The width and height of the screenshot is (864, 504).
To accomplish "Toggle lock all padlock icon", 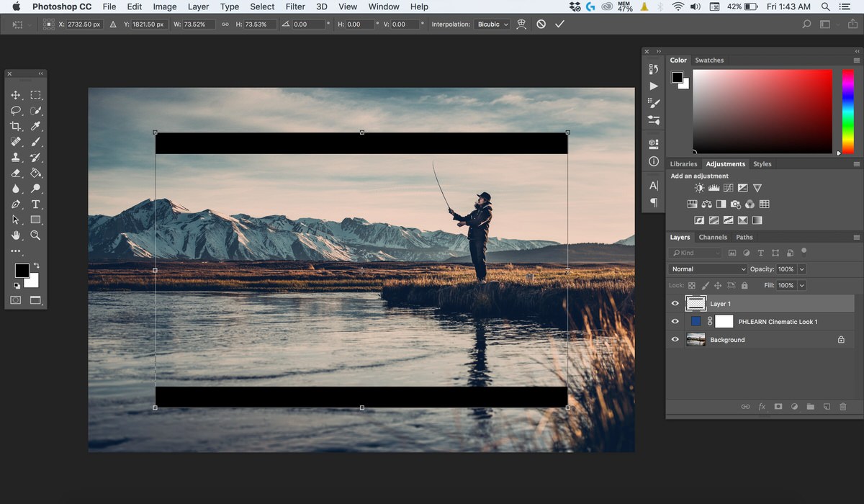I will click(x=744, y=286).
